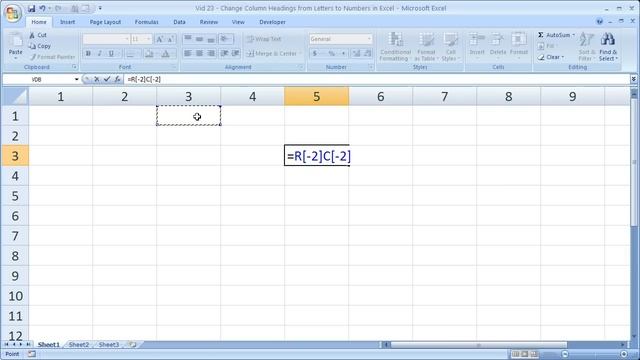
Task: Click zoom in plus button on slider
Action: pos(624,354)
